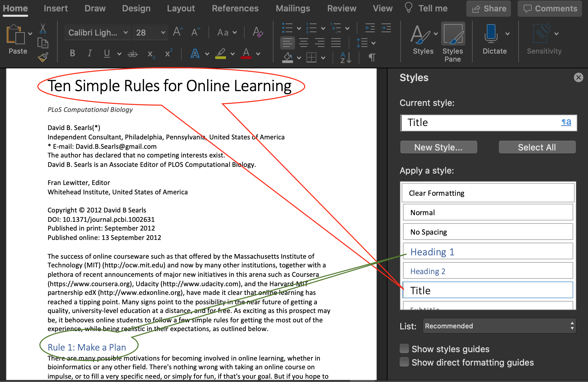The width and height of the screenshot is (588, 382).
Task: Start Dictate with the microphone icon
Action: tap(491, 34)
